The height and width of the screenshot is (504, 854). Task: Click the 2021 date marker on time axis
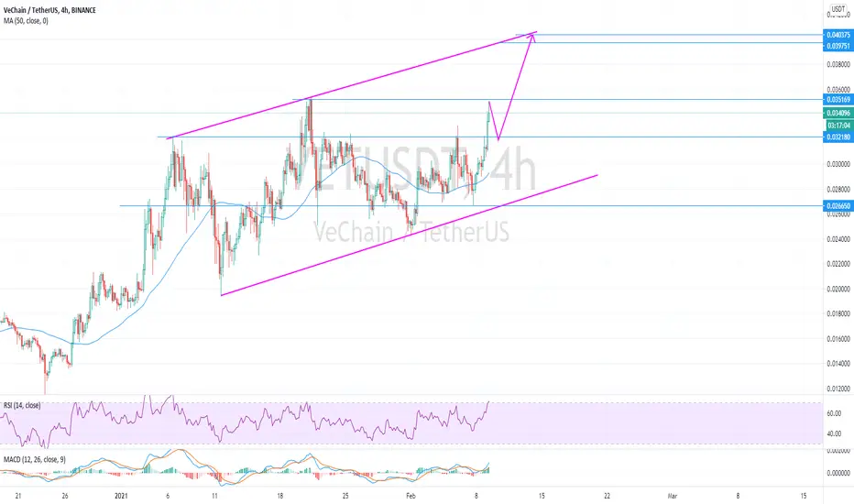coord(122,496)
